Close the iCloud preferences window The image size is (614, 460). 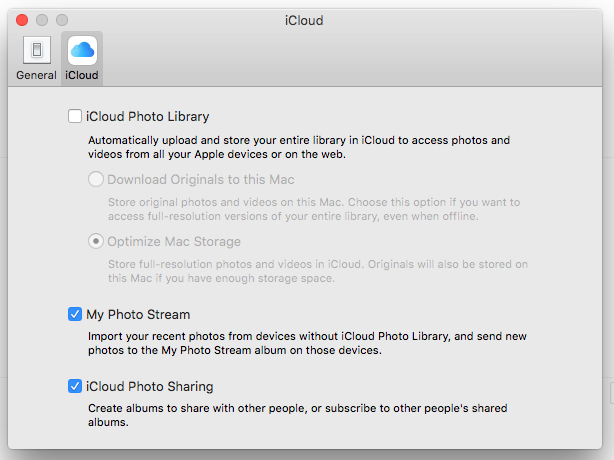pyautogui.click(x=22, y=20)
